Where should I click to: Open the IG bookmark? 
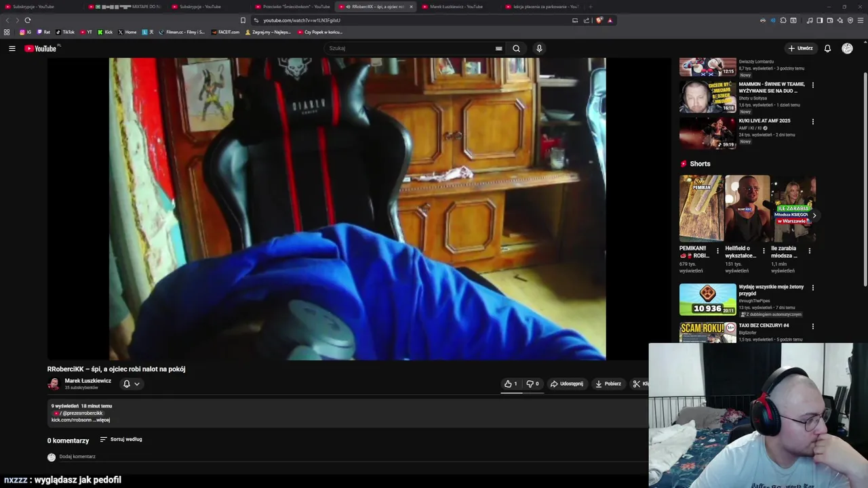(26, 32)
